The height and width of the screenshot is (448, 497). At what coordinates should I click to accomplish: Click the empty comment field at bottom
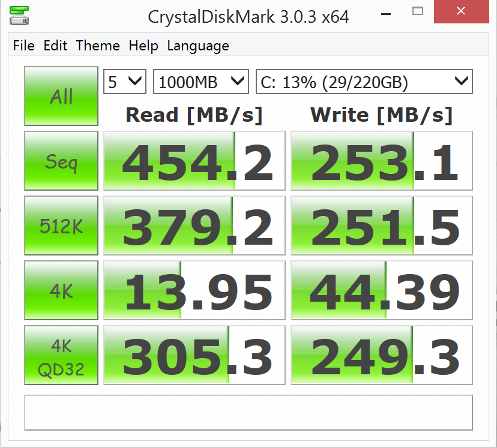(x=248, y=413)
